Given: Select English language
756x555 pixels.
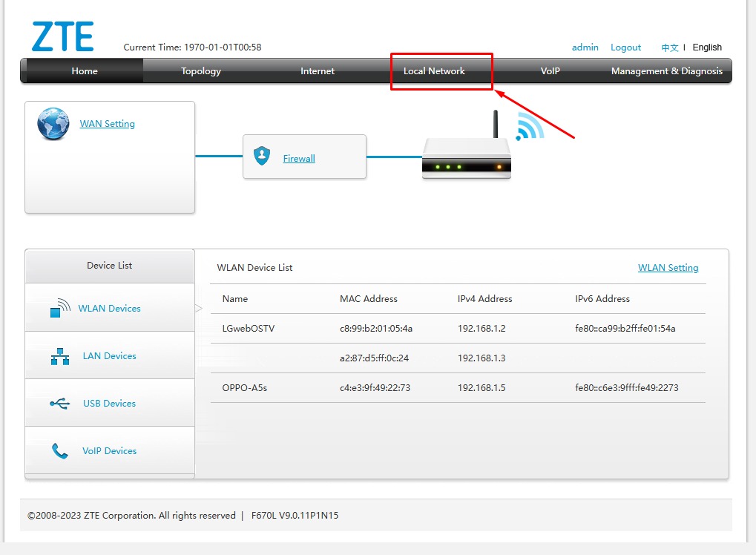Looking at the screenshot, I should click(707, 47).
